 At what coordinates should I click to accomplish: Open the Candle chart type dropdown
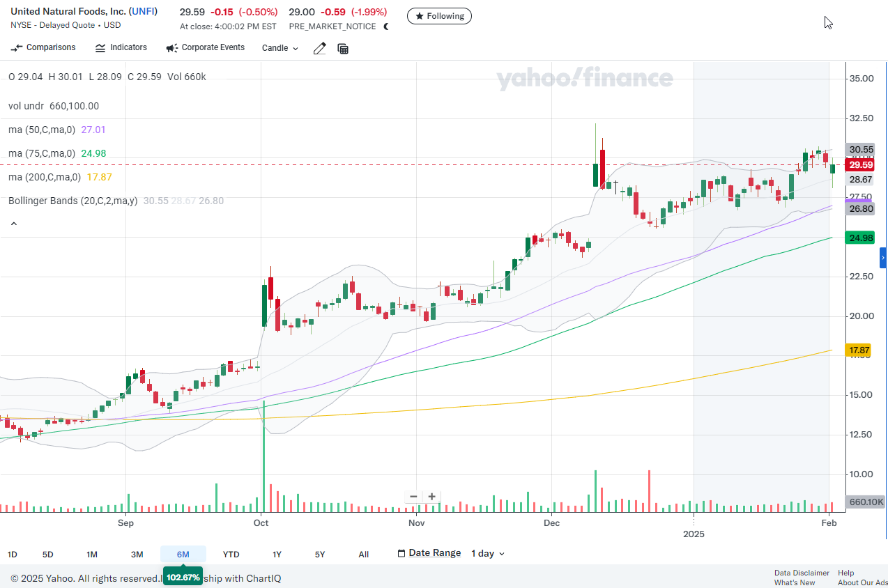click(x=280, y=48)
